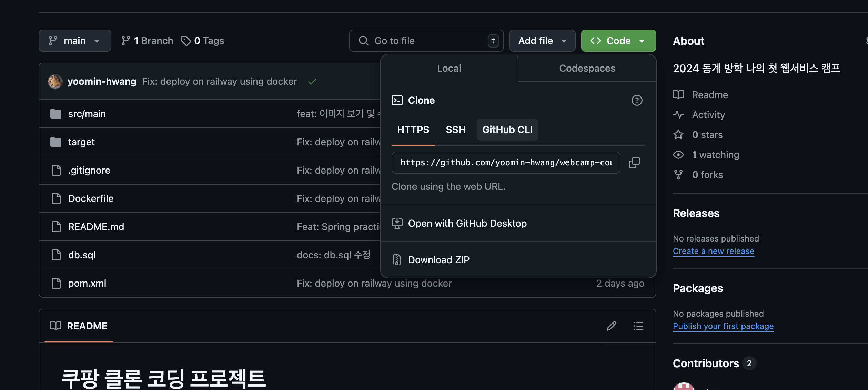Click Publish your first package
The height and width of the screenshot is (390, 868).
[723, 326]
